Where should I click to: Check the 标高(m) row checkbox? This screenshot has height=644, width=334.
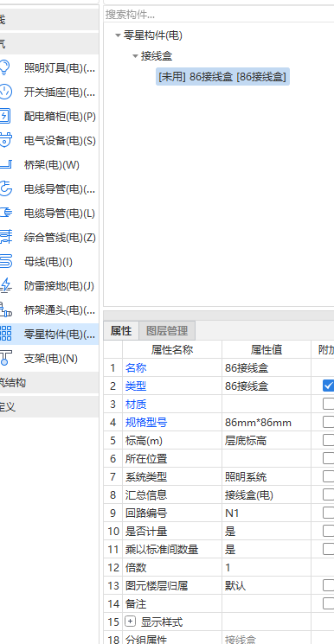pos(328,440)
